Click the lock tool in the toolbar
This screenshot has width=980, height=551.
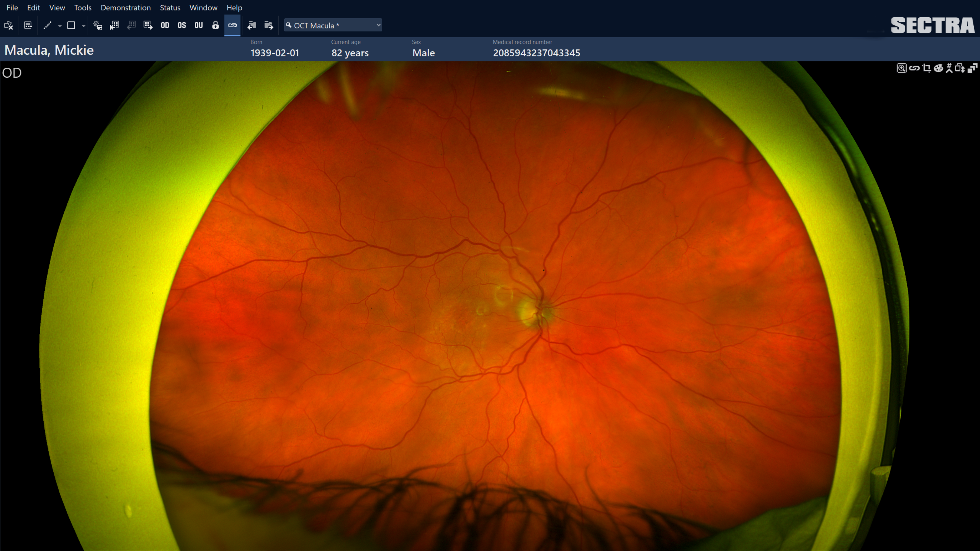pyautogui.click(x=215, y=26)
